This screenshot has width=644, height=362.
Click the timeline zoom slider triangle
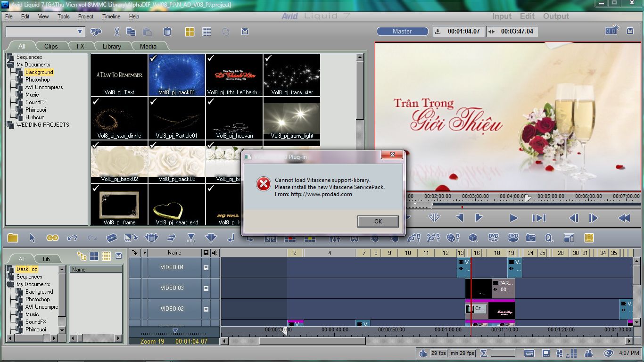[x=175, y=330]
